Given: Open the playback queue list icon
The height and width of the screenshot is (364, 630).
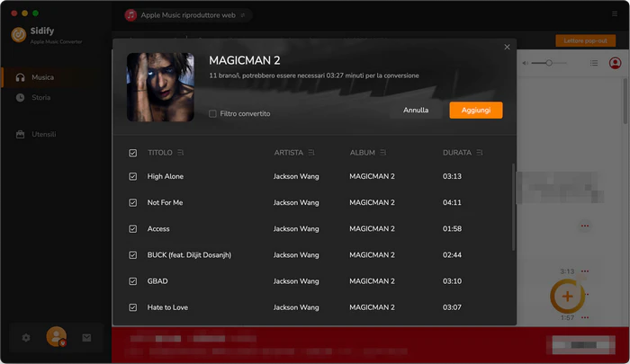Looking at the screenshot, I should tap(594, 63).
